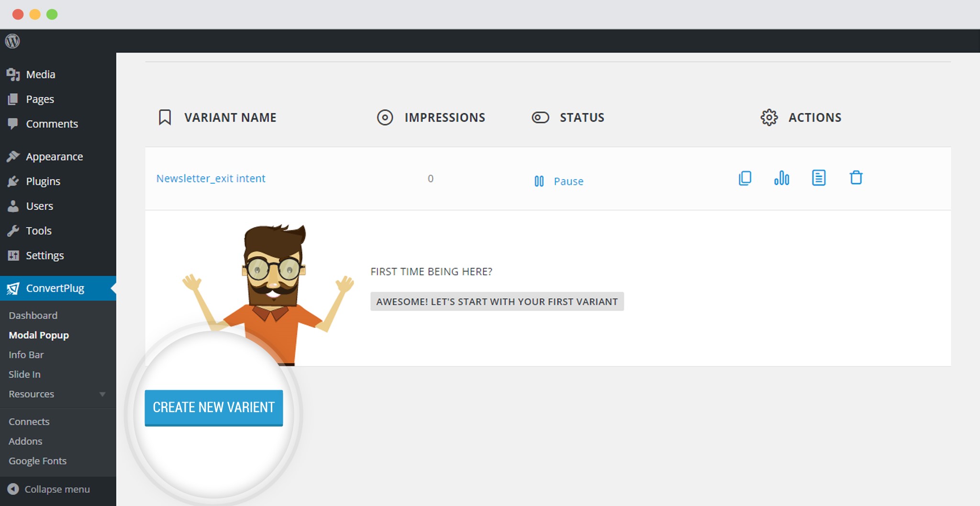980x506 pixels.
Task: Collapse the admin sidebar menu
Action: coord(48,489)
